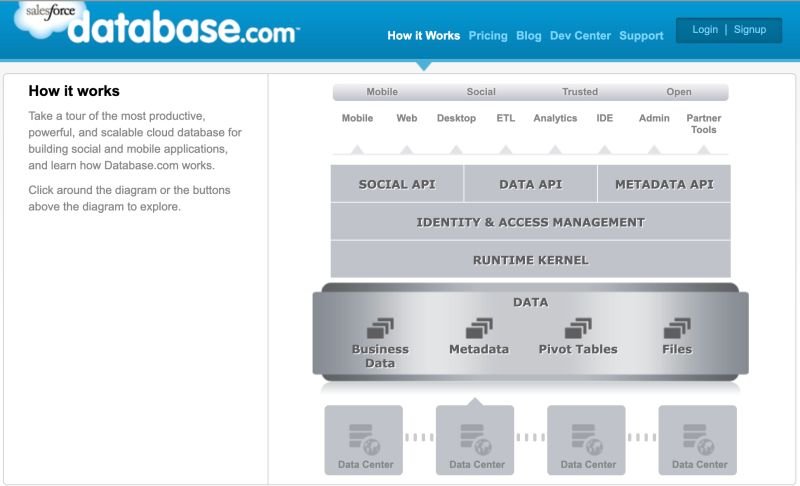Click the Pivot Tables stack icon
This screenshot has height=486, width=800.
[x=578, y=328]
